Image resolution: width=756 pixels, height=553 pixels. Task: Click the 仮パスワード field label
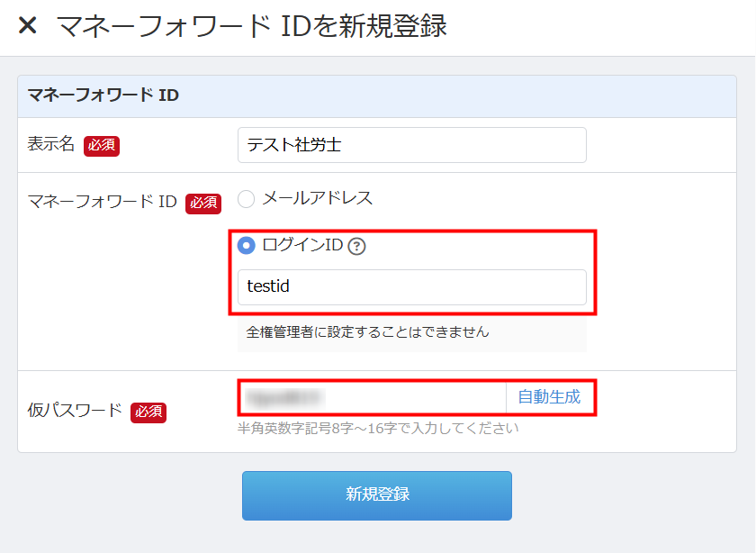[75, 411]
